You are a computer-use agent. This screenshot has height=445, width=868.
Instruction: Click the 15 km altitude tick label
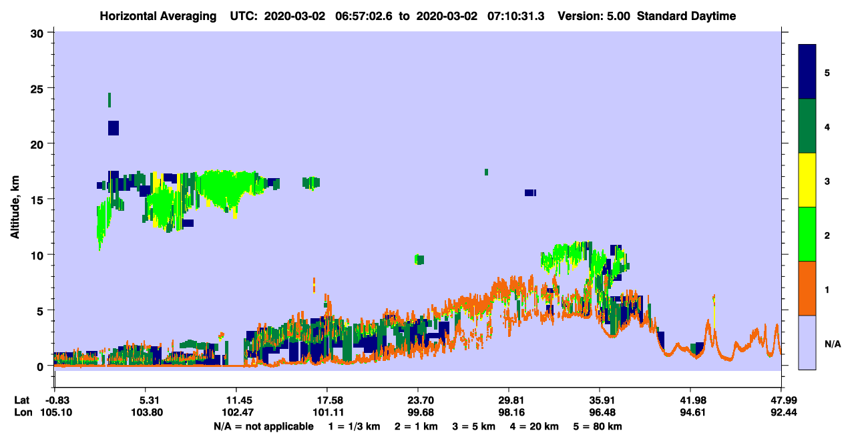coord(39,199)
